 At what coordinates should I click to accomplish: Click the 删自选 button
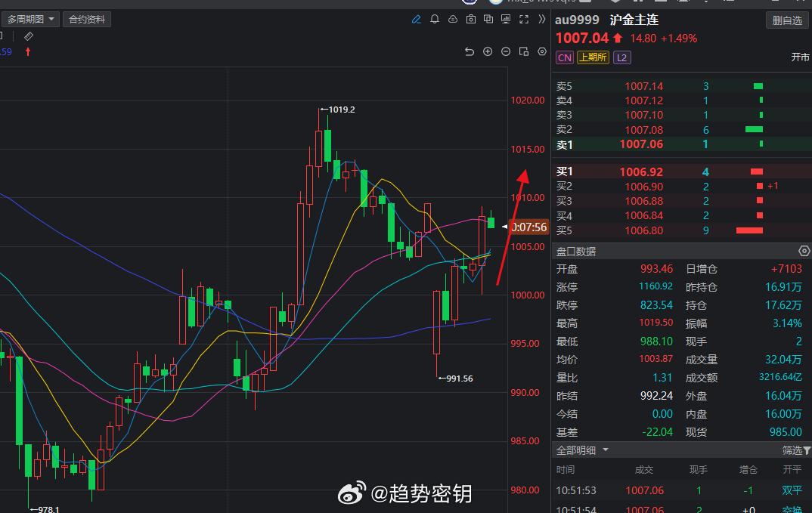click(x=787, y=20)
